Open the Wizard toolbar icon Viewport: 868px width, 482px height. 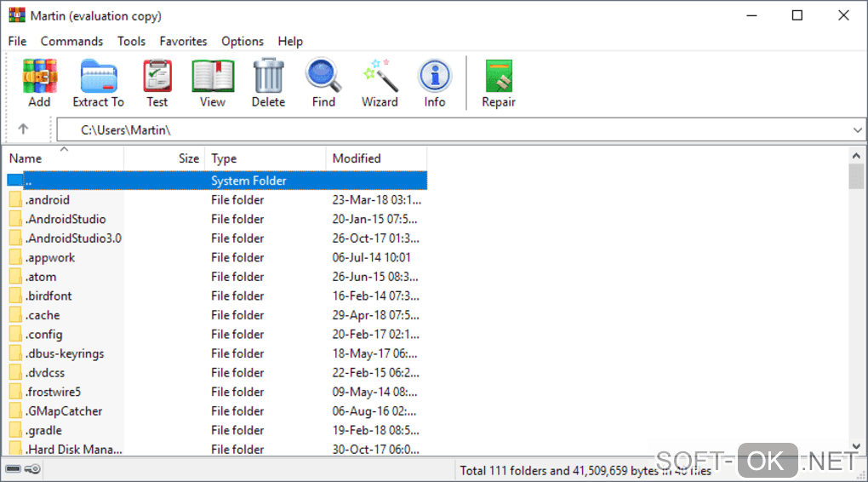(380, 75)
